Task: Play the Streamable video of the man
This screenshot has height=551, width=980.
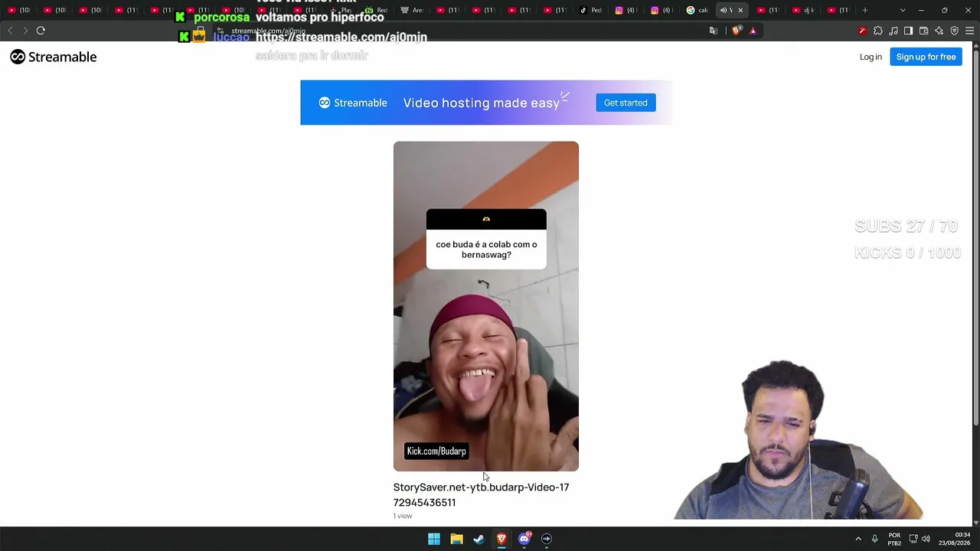Action: point(486,306)
